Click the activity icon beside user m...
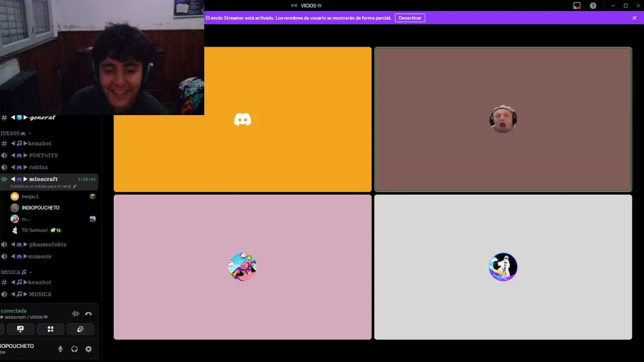The height and width of the screenshot is (362, 644). (x=93, y=219)
